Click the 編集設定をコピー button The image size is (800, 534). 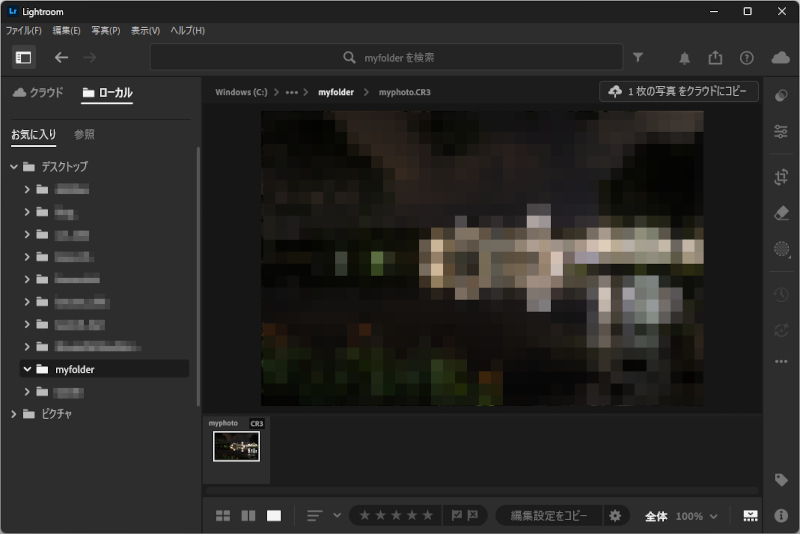(x=549, y=516)
